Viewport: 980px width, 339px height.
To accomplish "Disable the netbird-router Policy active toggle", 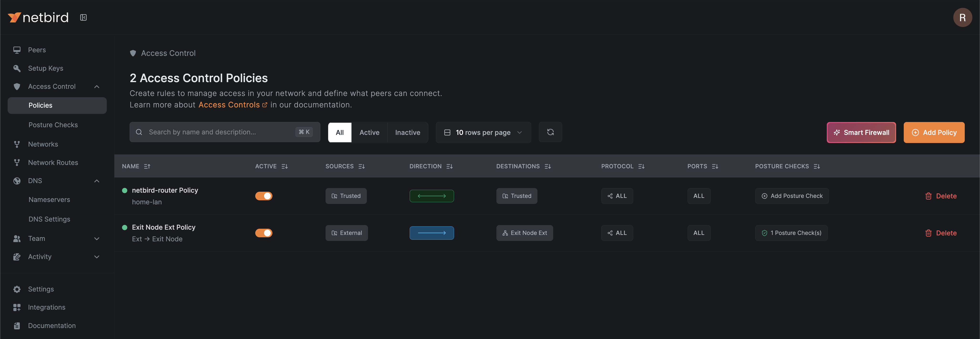I will coord(264,196).
